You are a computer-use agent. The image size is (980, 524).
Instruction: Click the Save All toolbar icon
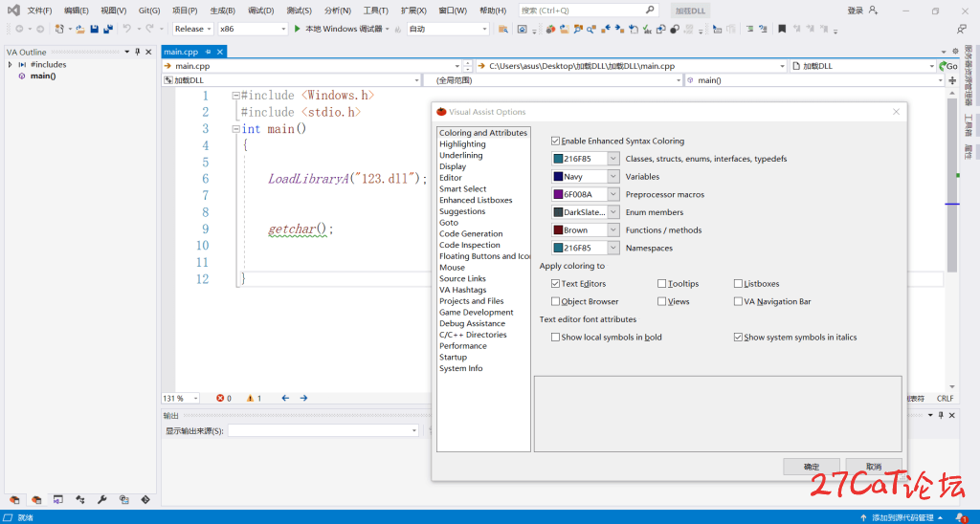coord(107,29)
